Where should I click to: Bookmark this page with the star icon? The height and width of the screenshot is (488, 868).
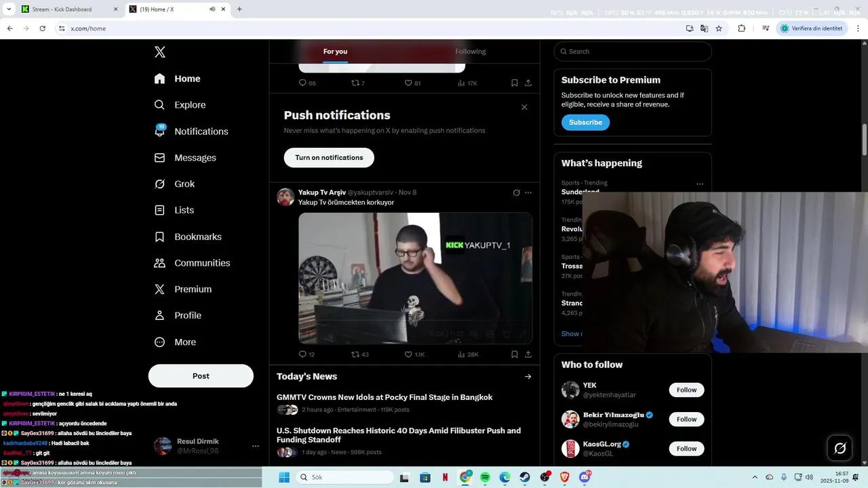tap(719, 28)
